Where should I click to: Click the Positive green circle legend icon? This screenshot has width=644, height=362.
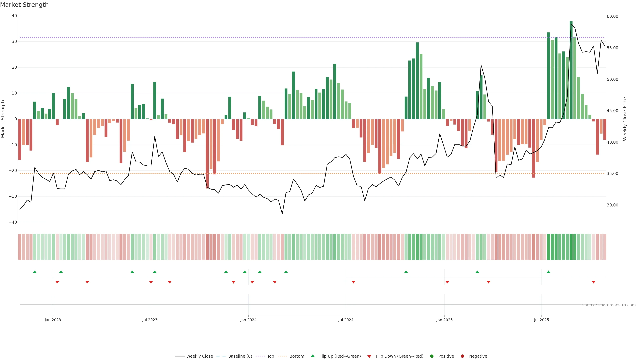click(x=432, y=356)
